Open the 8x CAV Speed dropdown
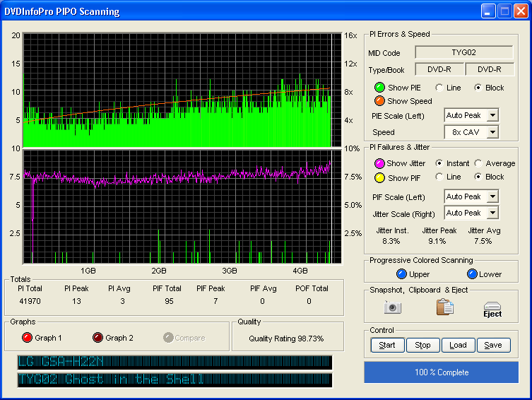 click(492, 132)
